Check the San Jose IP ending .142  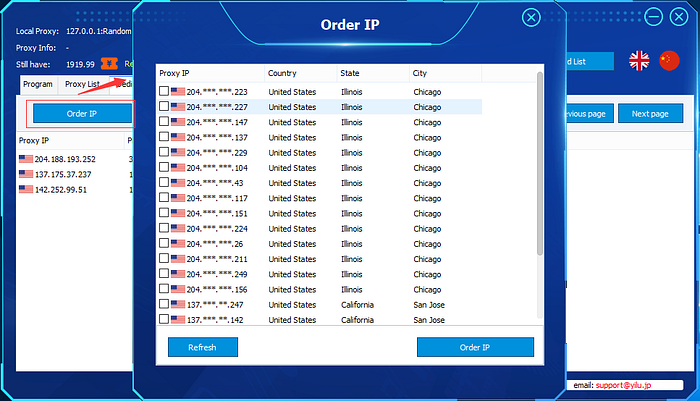(164, 319)
